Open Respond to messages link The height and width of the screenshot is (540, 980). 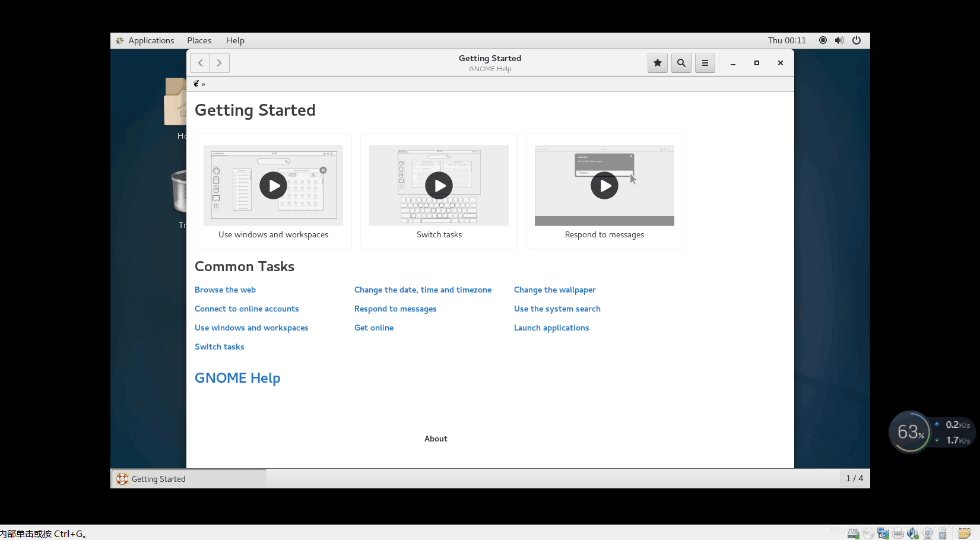[x=395, y=309]
